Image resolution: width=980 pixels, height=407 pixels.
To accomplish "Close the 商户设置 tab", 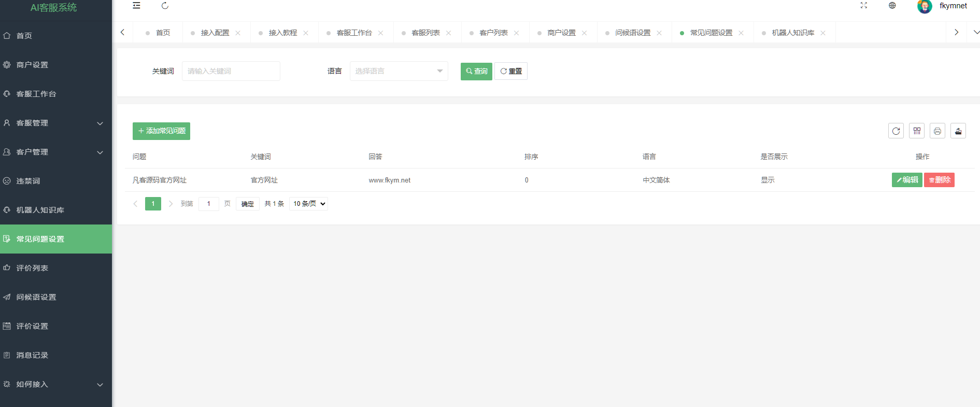I will (x=584, y=33).
